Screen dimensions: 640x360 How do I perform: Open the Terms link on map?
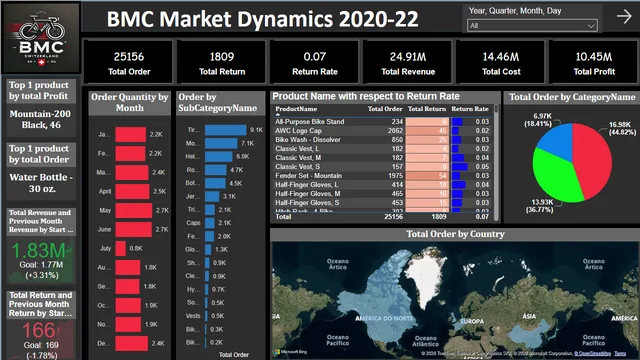pyautogui.click(x=620, y=353)
